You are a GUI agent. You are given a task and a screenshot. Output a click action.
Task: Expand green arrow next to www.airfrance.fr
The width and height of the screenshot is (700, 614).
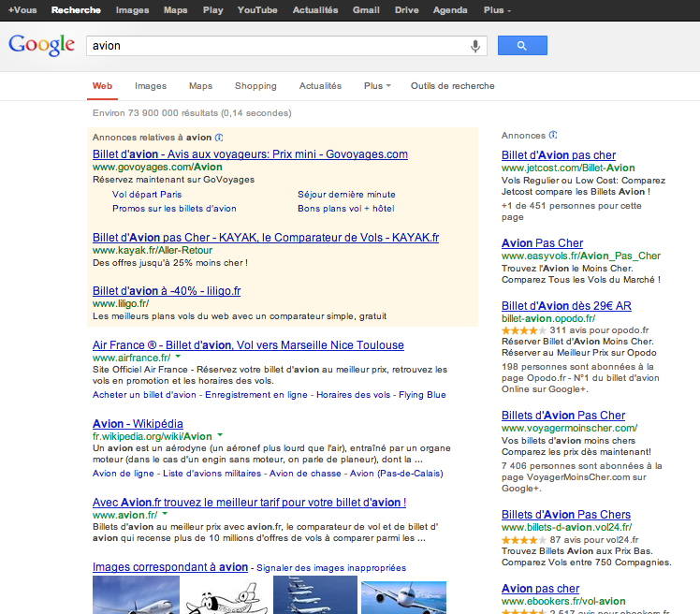coord(178,357)
